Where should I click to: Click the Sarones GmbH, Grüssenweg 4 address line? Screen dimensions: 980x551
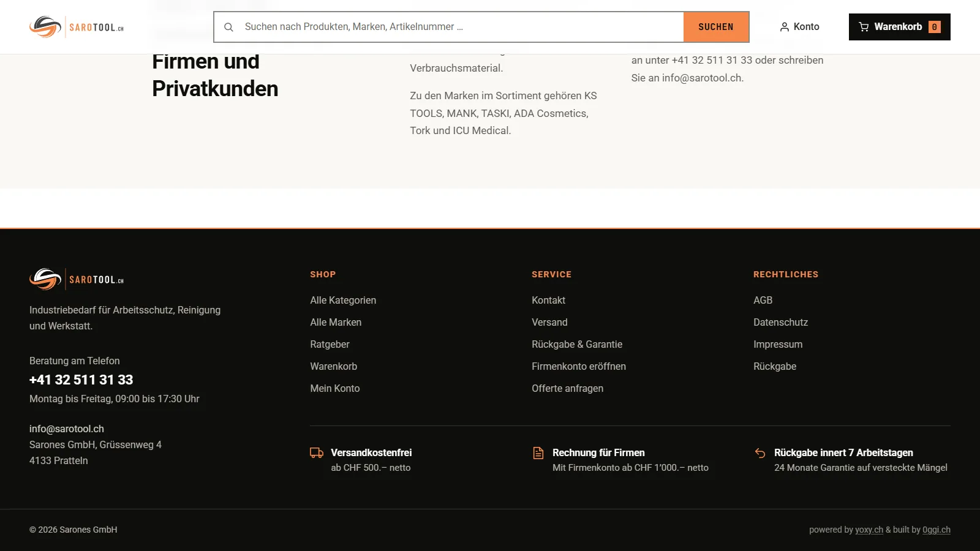tap(96, 444)
